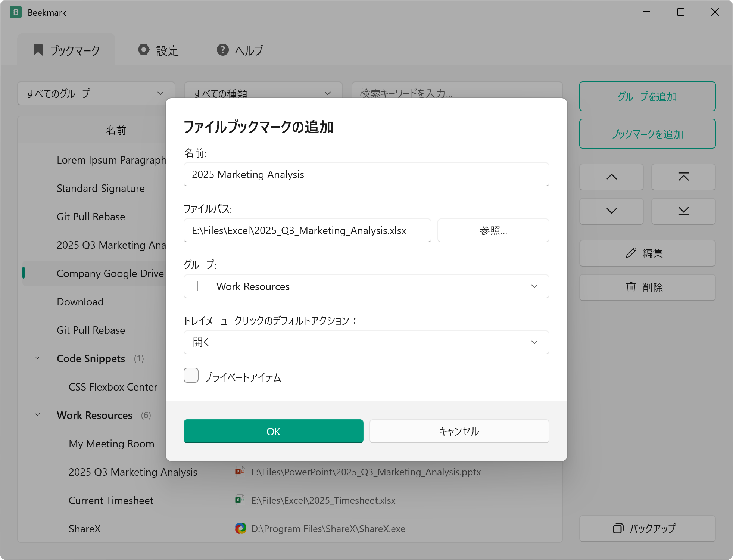Viewport: 733px width, 560px height.
Task: Switch to the ブックマーク tab
Action: tap(66, 50)
